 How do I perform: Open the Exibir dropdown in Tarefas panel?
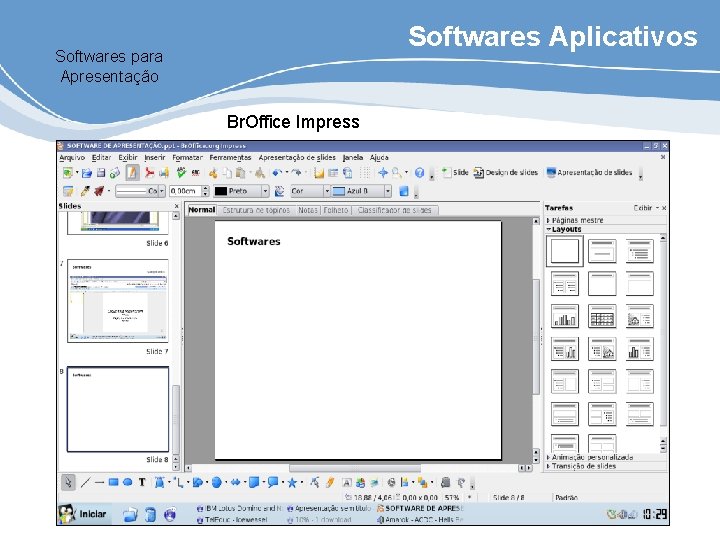tap(646, 208)
